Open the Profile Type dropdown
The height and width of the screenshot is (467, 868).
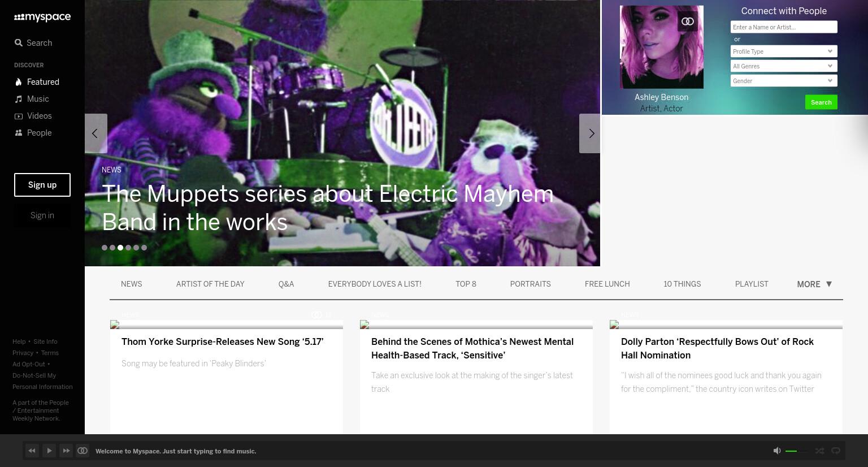click(784, 51)
